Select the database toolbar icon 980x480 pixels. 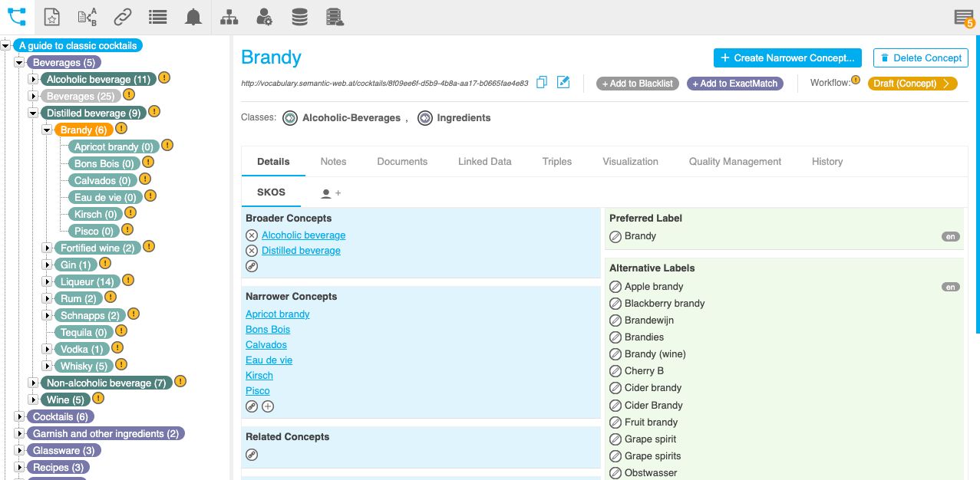[299, 16]
